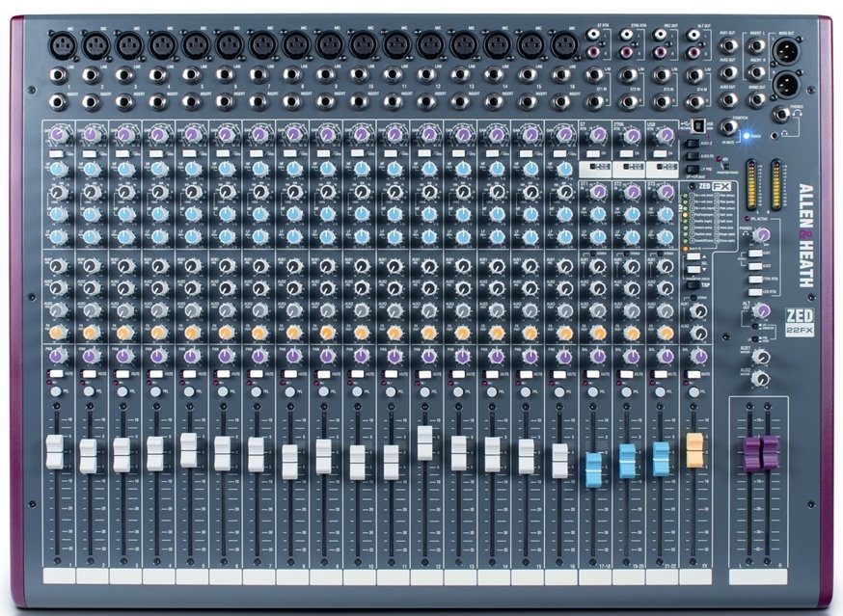This screenshot has height=616, width=843.
Task: Click the orange FX channel fader
Action: (694, 448)
